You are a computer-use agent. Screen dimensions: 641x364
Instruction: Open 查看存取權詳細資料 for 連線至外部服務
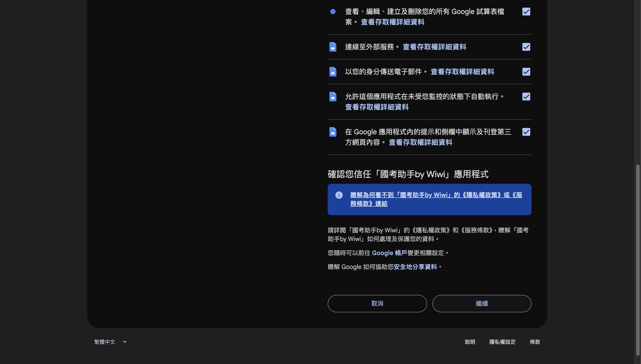point(434,47)
